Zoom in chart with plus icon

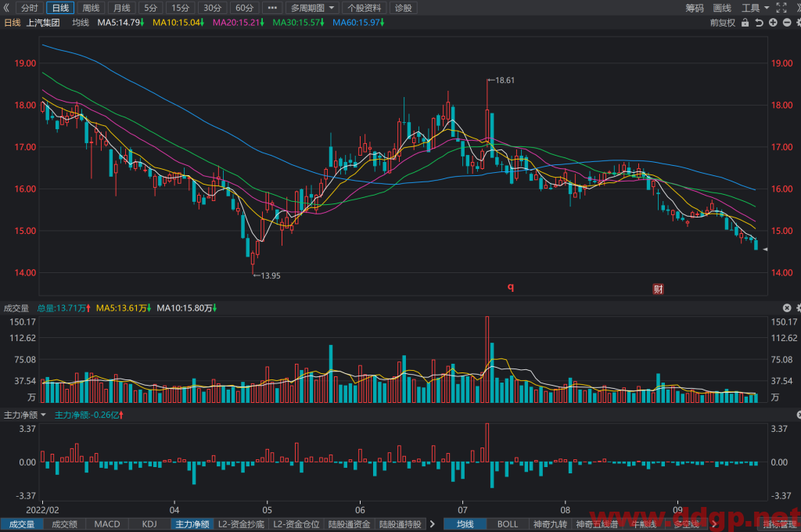click(x=773, y=23)
